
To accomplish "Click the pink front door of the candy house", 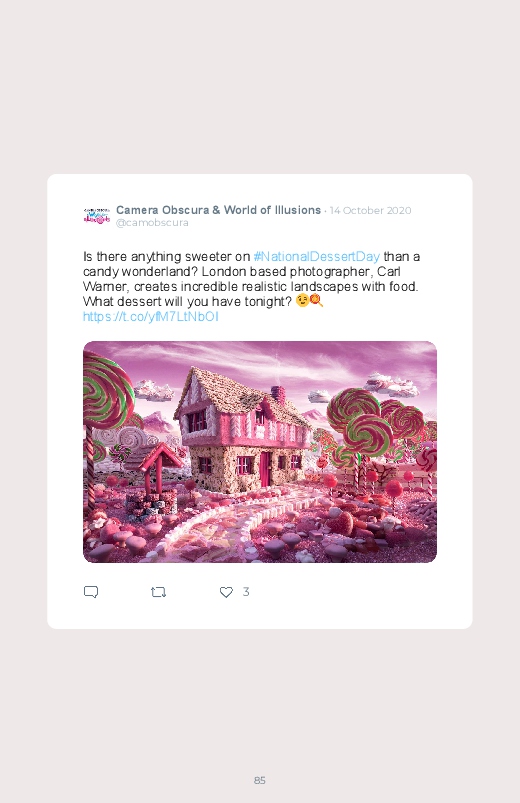I will click(265, 469).
